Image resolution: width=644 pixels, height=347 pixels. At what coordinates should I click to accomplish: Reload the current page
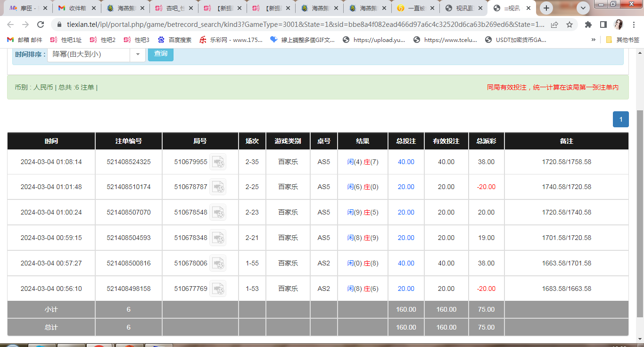(41, 25)
